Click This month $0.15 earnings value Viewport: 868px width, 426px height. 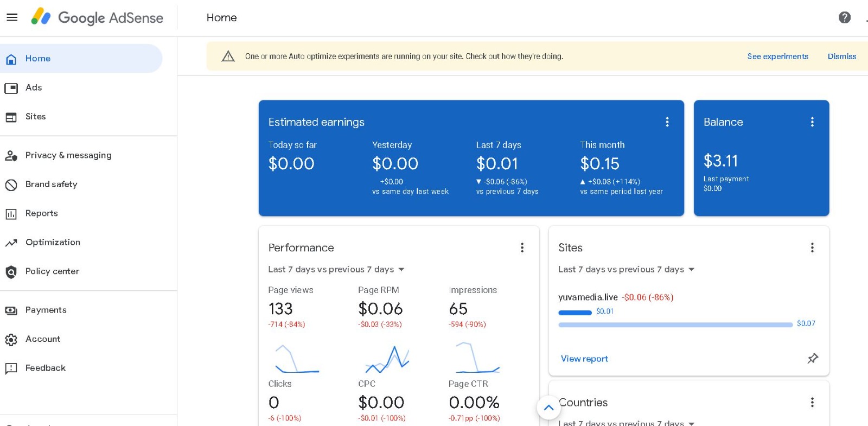599,164
